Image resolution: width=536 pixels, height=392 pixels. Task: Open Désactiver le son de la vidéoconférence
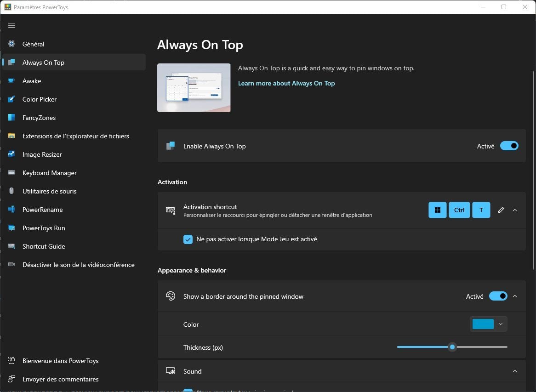74,265
